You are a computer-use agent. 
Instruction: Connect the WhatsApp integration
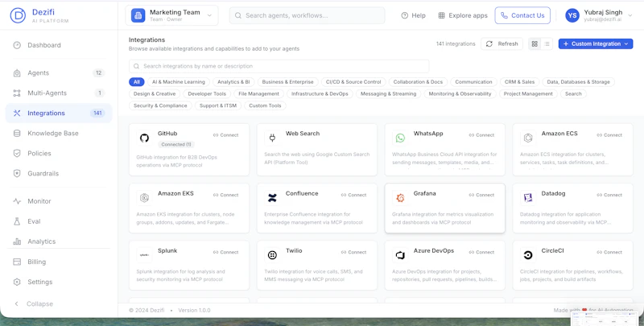coord(481,135)
